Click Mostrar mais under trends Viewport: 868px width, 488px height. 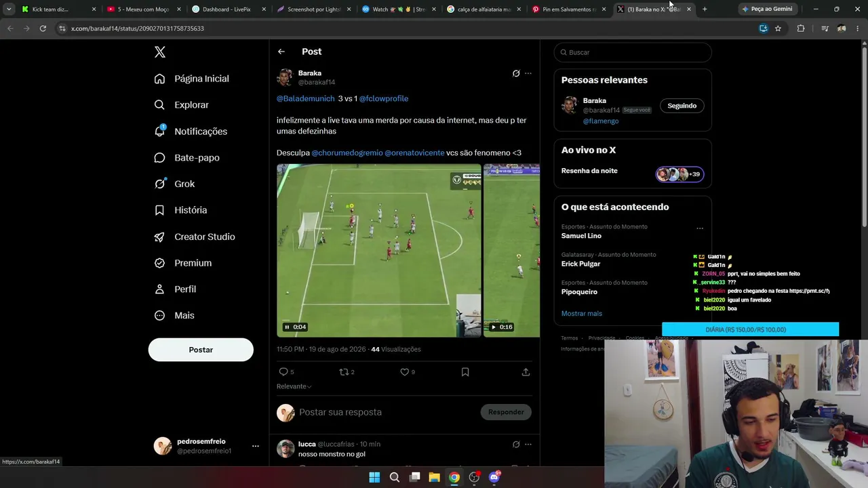(582, 314)
